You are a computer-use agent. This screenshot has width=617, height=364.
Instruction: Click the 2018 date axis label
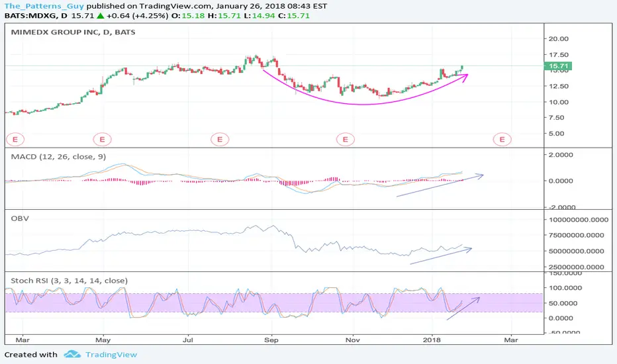432,340
